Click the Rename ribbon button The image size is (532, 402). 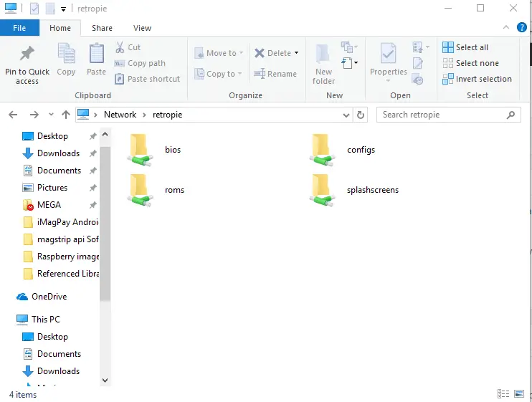tap(275, 74)
